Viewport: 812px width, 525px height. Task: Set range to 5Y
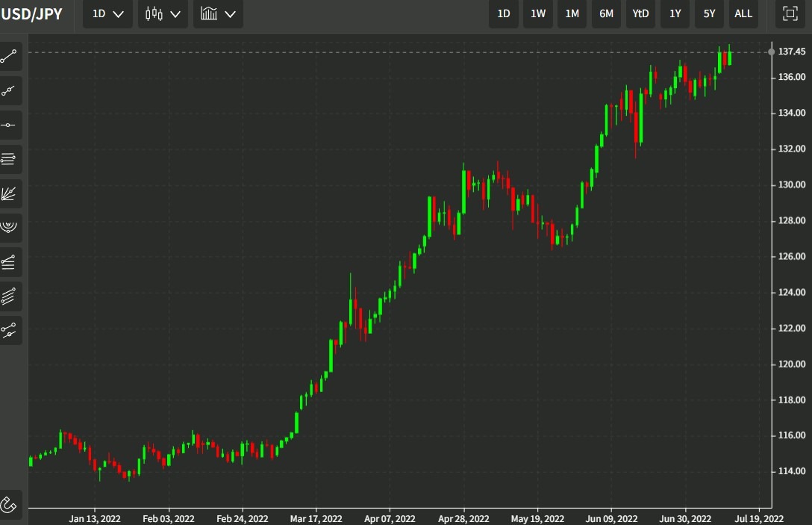click(709, 13)
